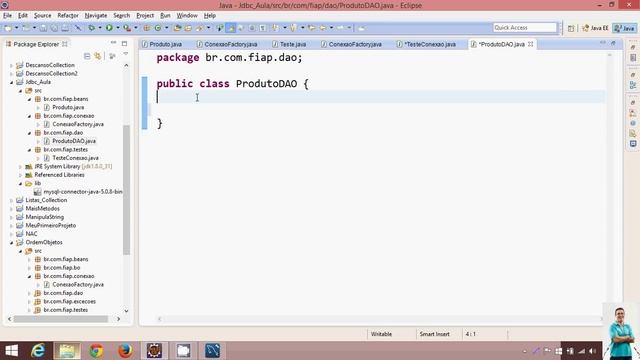The image size is (640, 360).
Task: Open Firefox from the taskbar
Action: [125, 351]
